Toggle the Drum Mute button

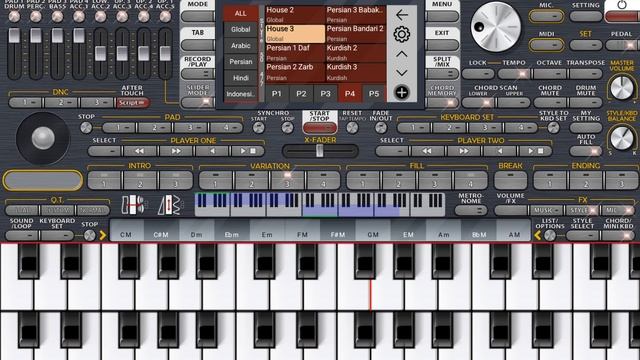click(586, 102)
